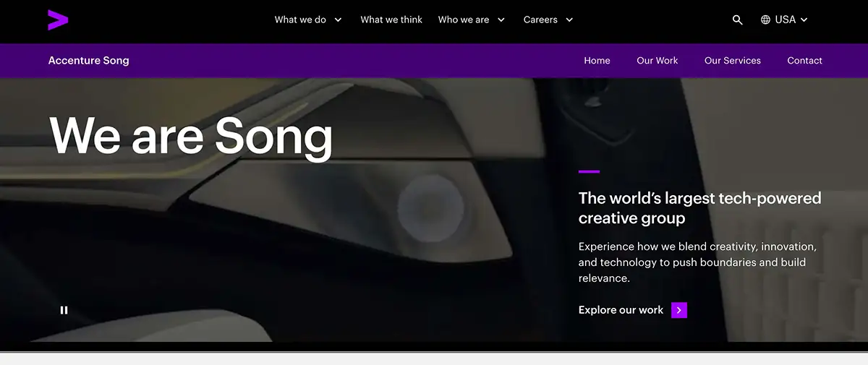868x365 pixels.
Task: Switch to the Our Work tab
Action: [658, 61]
